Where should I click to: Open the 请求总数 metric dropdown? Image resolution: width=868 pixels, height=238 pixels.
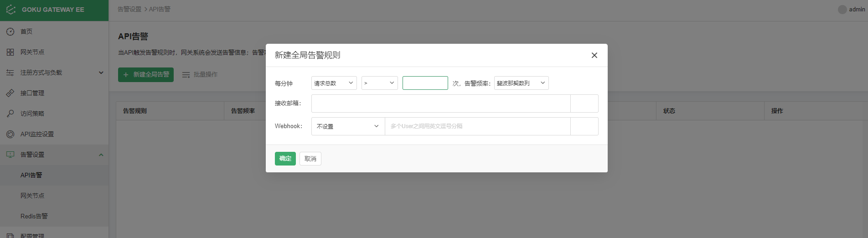334,83
